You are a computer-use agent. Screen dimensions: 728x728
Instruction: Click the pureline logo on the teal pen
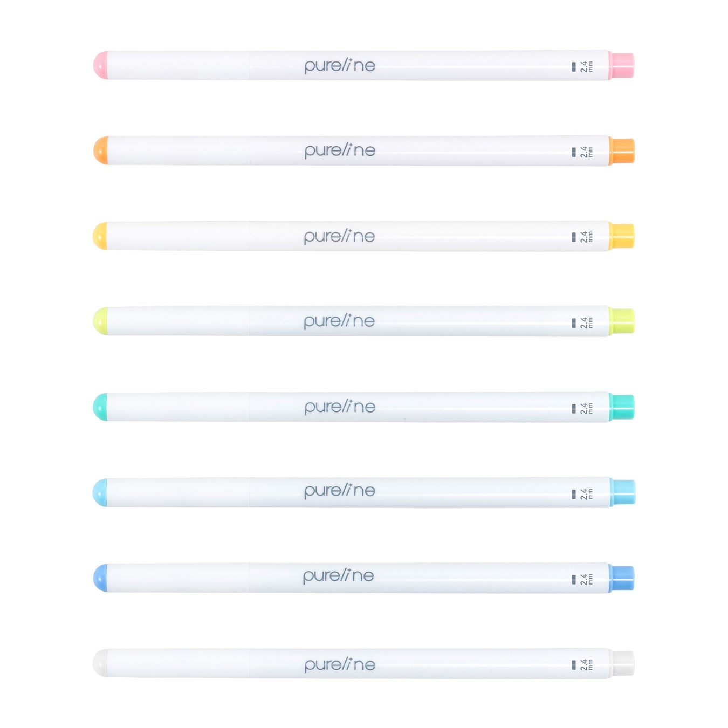[340, 407]
